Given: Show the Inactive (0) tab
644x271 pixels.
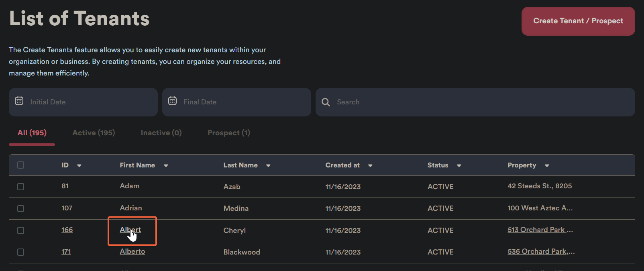Looking at the screenshot, I should tap(161, 133).
